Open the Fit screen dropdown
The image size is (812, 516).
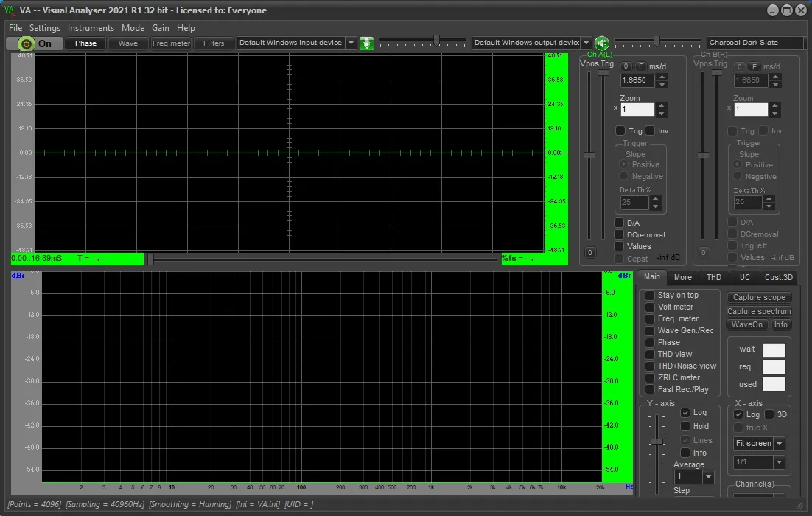[779, 444]
